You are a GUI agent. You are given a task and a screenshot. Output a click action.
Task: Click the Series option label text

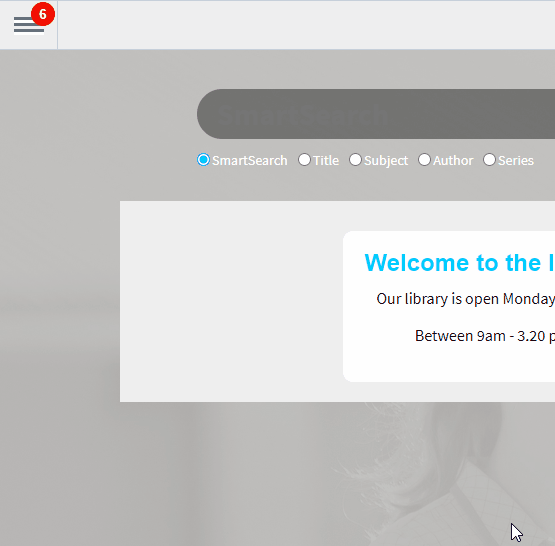(x=516, y=161)
